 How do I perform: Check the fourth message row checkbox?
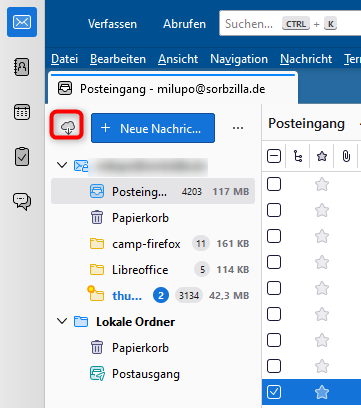[274, 262]
